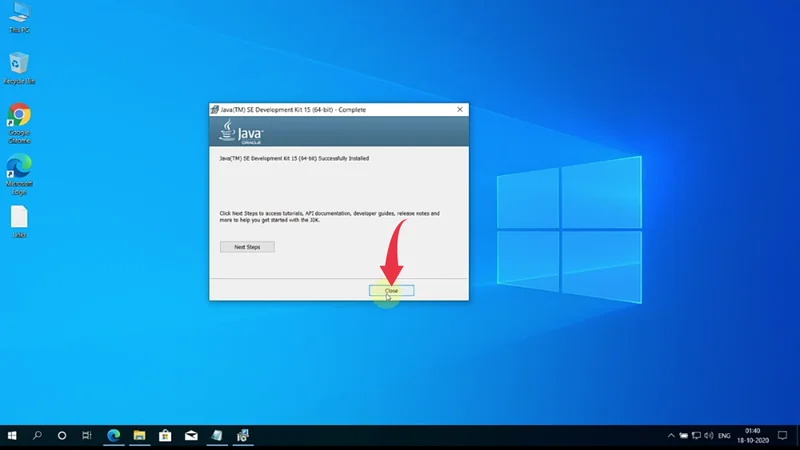The image size is (800, 450).
Task: Open the clock and date flyout
Action: (754, 436)
